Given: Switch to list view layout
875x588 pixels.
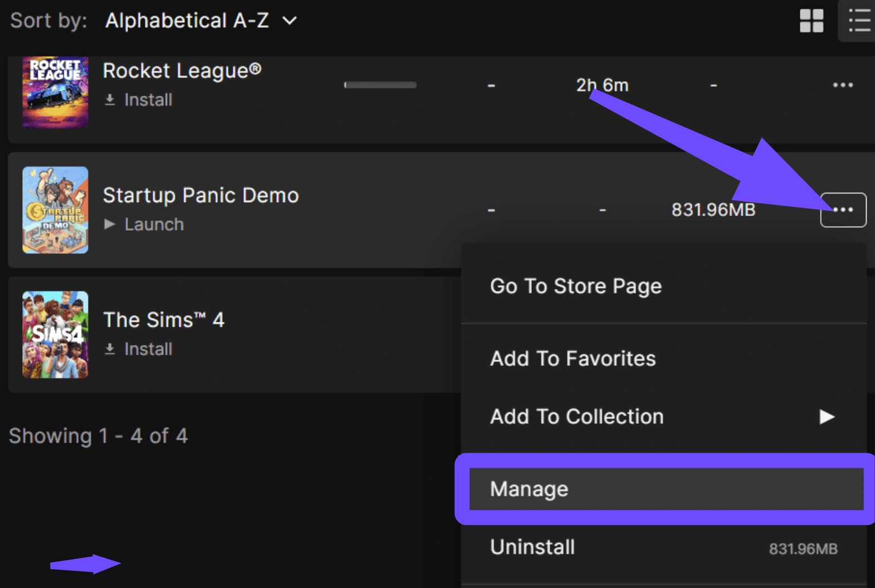Looking at the screenshot, I should (x=858, y=21).
